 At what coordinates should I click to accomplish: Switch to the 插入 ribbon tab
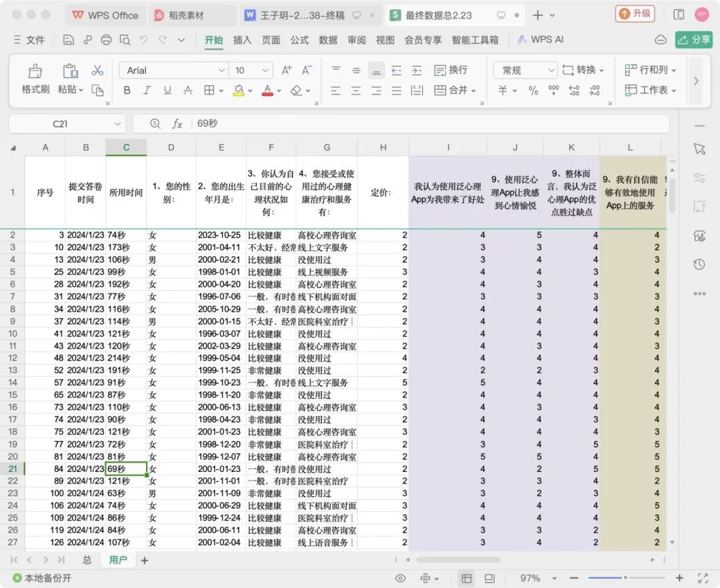point(242,40)
